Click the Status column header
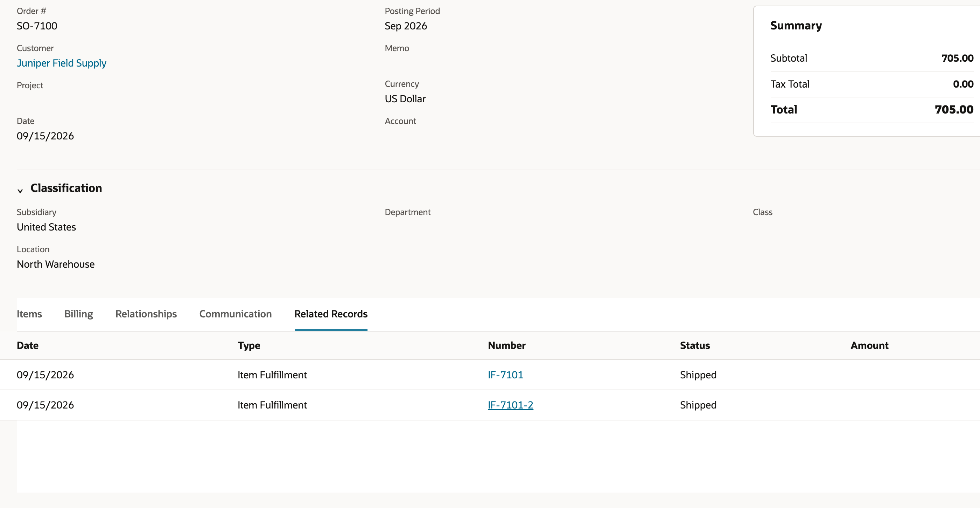Image resolution: width=980 pixels, height=508 pixels. click(x=695, y=345)
